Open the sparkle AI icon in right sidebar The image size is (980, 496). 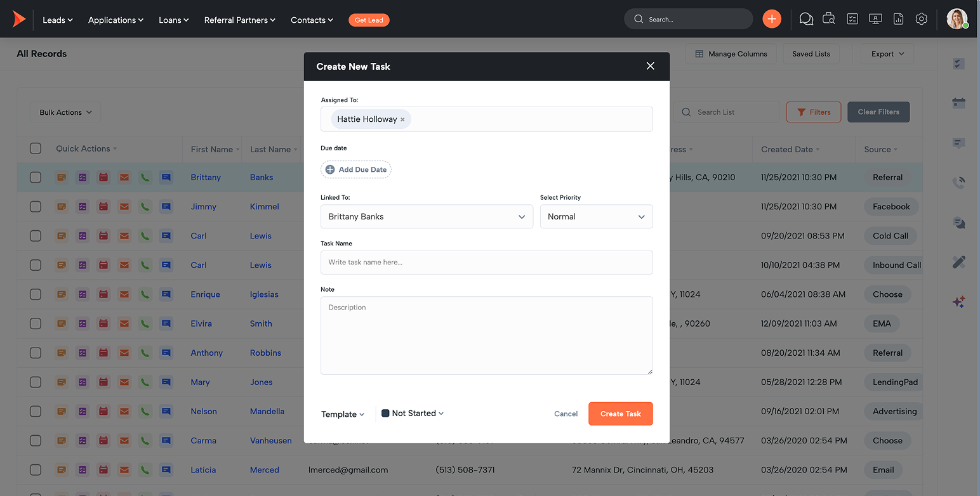click(959, 302)
